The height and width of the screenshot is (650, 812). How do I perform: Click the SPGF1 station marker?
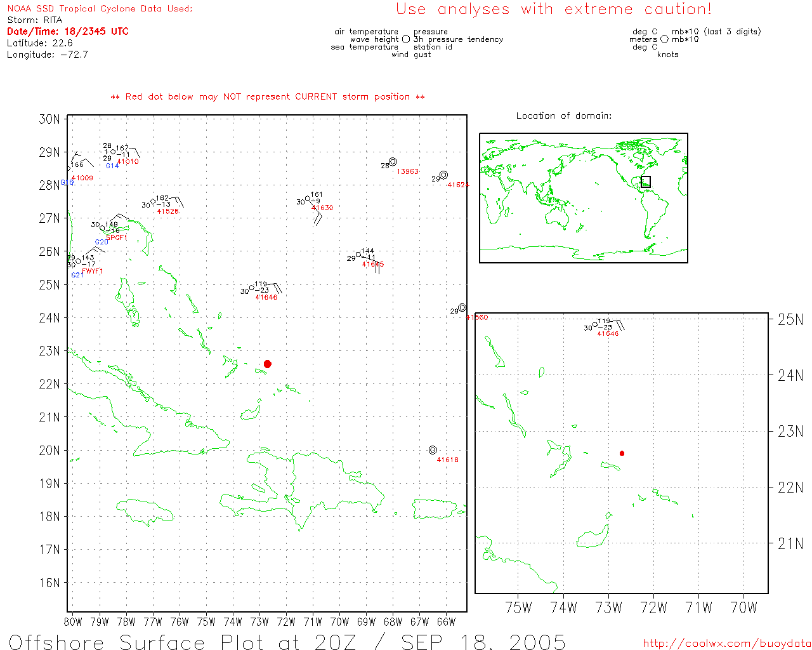pos(103,229)
